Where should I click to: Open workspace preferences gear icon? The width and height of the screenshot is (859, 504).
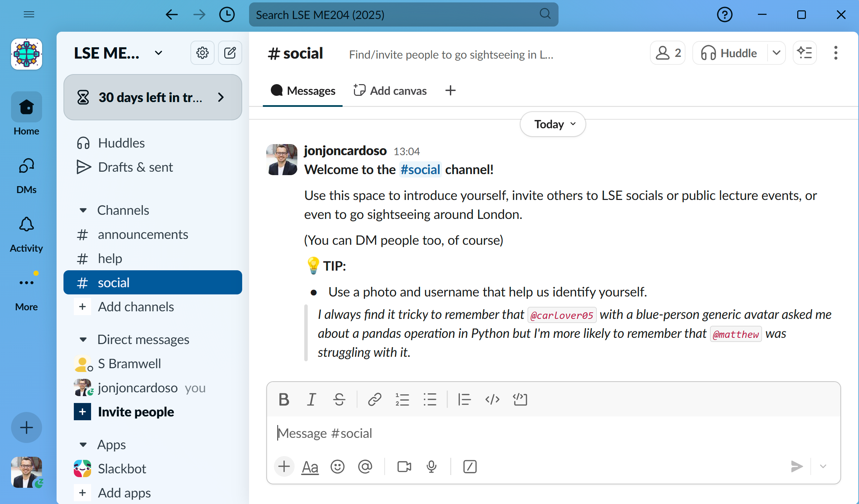pos(203,53)
